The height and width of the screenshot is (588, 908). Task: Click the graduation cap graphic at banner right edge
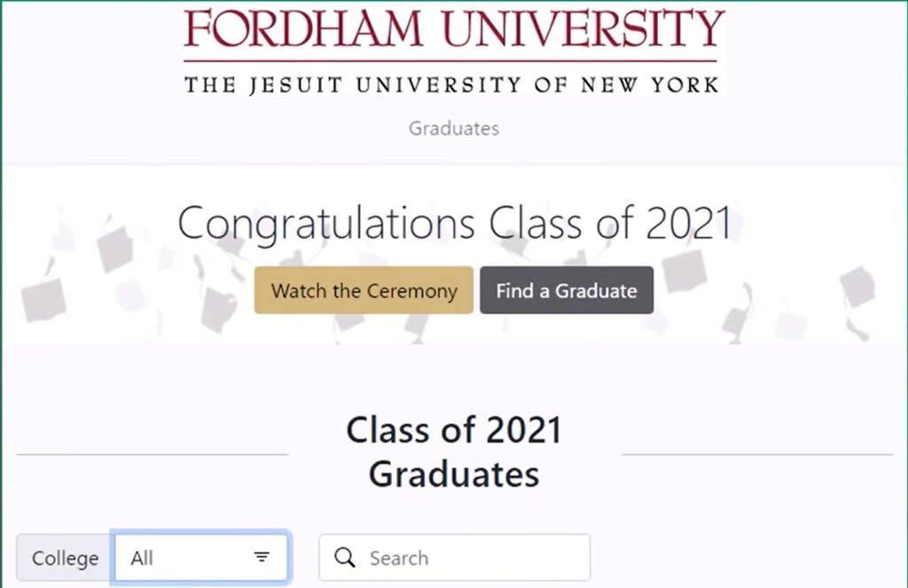(857, 285)
